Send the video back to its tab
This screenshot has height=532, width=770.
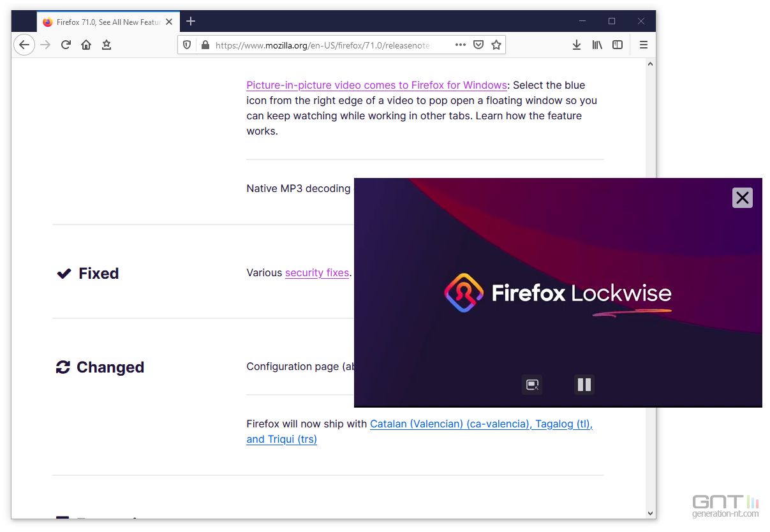click(x=532, y=385)
